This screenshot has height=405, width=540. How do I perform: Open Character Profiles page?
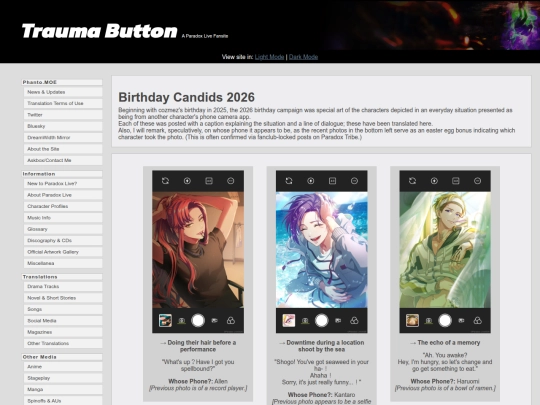(63, 206)
